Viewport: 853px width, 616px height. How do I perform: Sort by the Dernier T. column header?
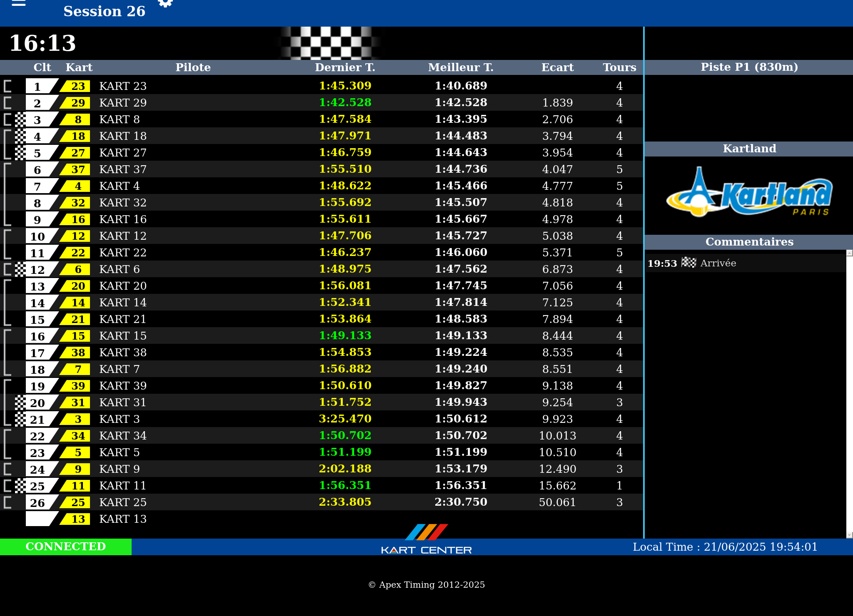click(x=345, y=67)
